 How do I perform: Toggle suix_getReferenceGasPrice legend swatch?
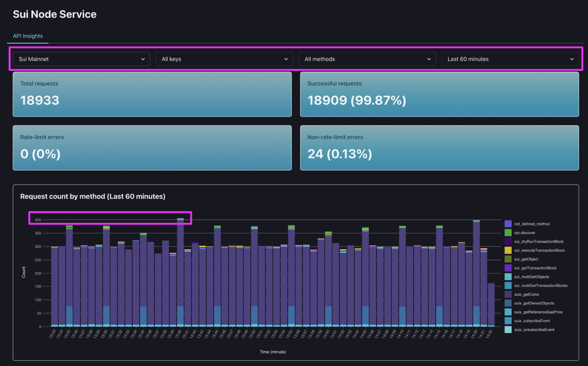[x=508, y=312]
